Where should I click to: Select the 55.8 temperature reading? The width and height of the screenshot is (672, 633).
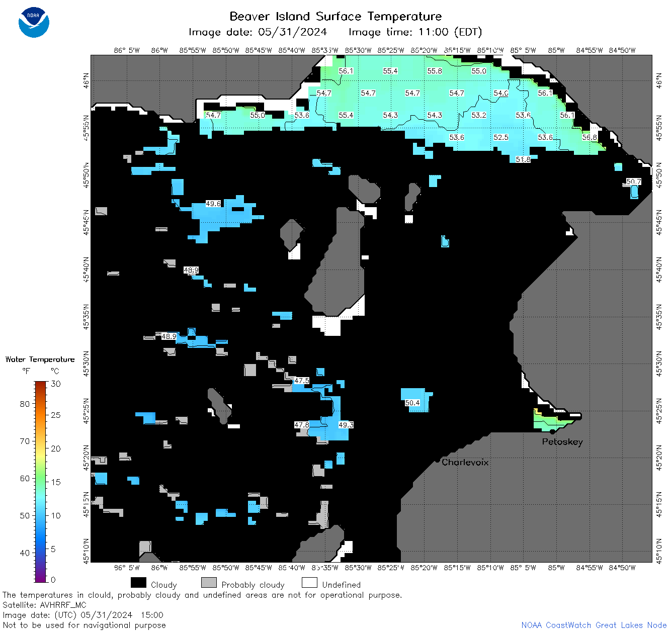click(x=435, y=71)
